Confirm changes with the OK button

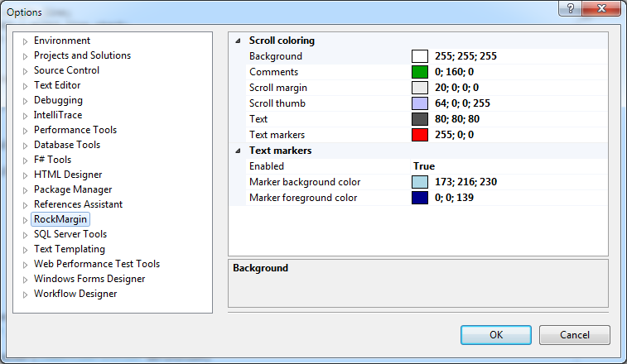(496, 335)
